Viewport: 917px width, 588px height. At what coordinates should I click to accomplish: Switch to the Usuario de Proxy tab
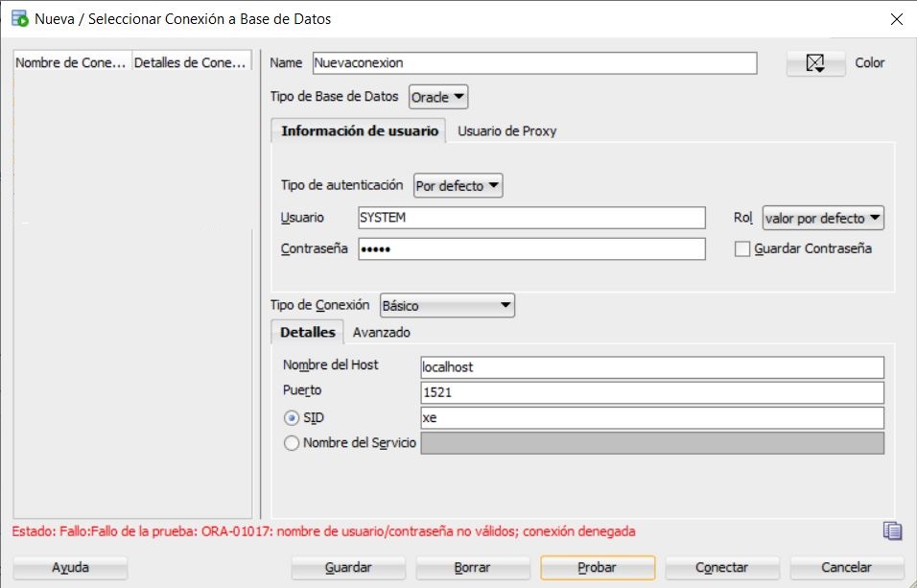(506, 130)
